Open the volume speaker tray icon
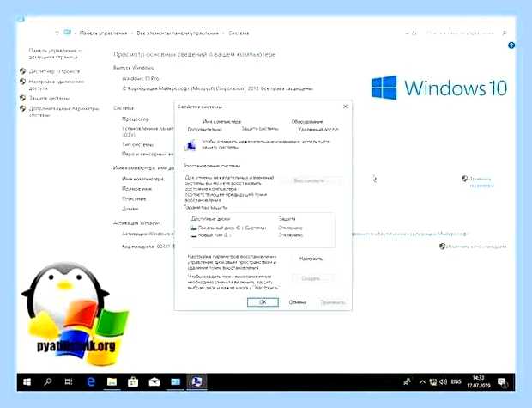Image resolution: width=532 pixels, height=408 pixels. click(443, 382)
